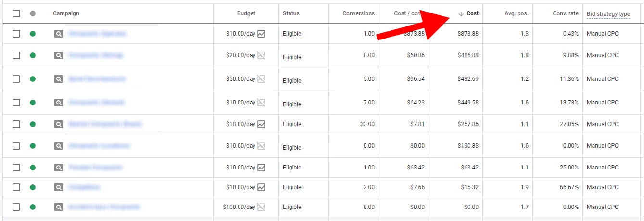
Task: Open the budget chart icon on the $63.42 row
Action: [261, 168]
